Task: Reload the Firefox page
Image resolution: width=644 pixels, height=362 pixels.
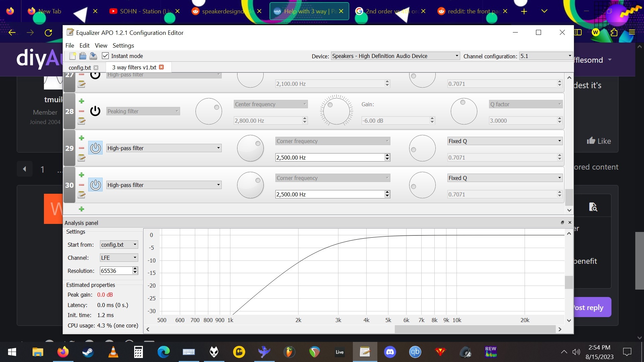Action: (x=48, y=33)
